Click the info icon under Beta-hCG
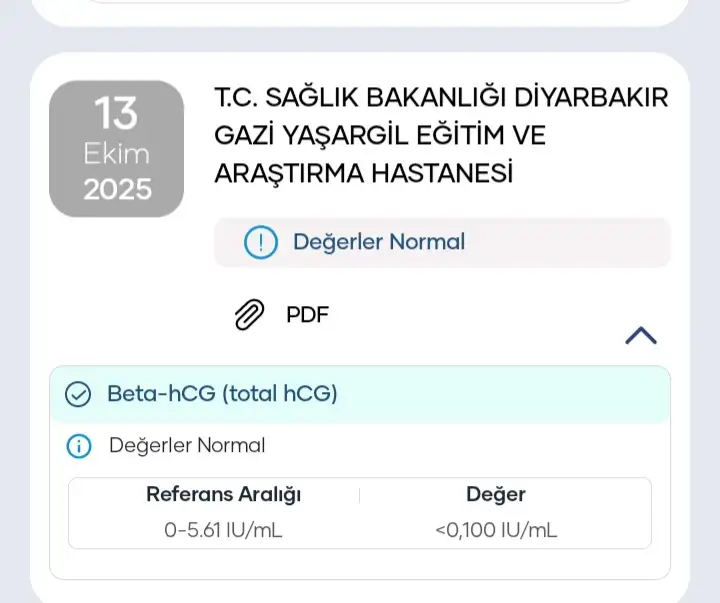The width and height of the screenshot is (720, 603). (78, 446)
